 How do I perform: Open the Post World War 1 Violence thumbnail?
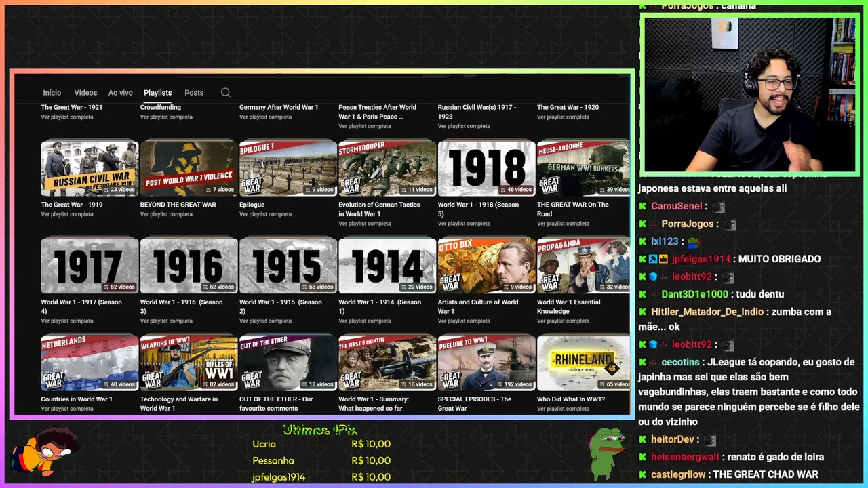189,168
